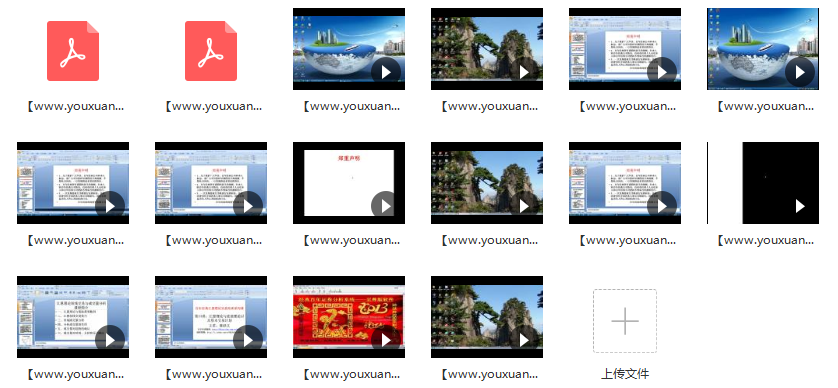Select bottom-row slide with red heading thumbnail
The width and height of the screenshot is (838, 388).
click(211, 317)
